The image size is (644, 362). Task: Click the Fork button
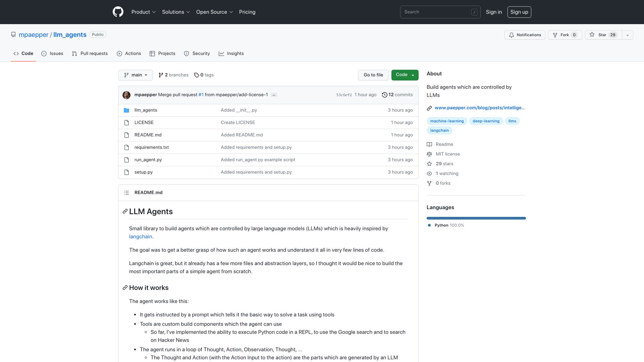(565, 35)
